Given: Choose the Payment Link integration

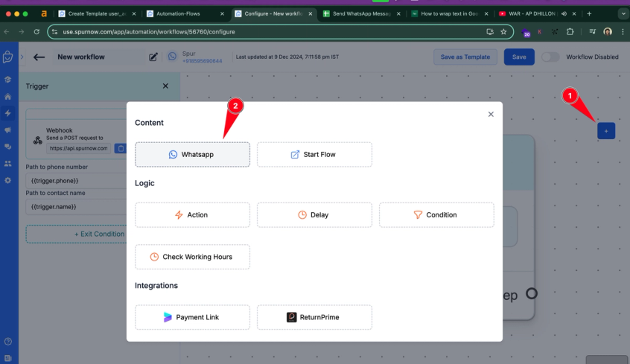Looking at the screenshot, I should point(192,317).
